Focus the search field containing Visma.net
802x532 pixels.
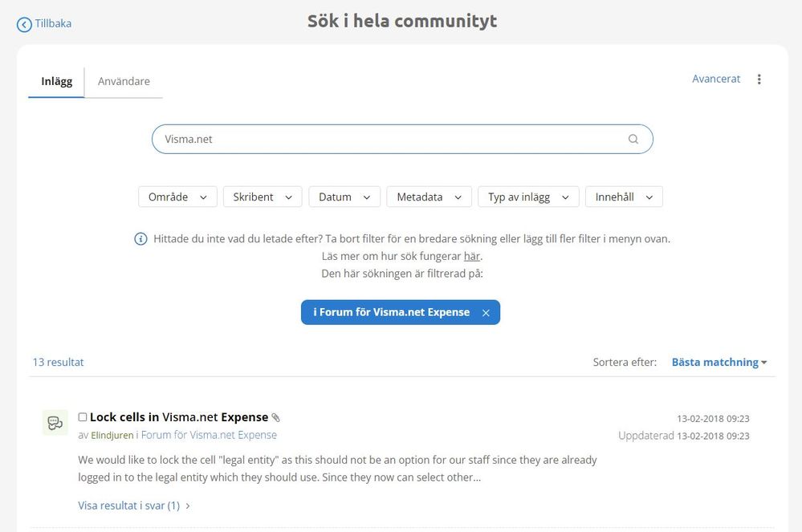coord(402,139)
